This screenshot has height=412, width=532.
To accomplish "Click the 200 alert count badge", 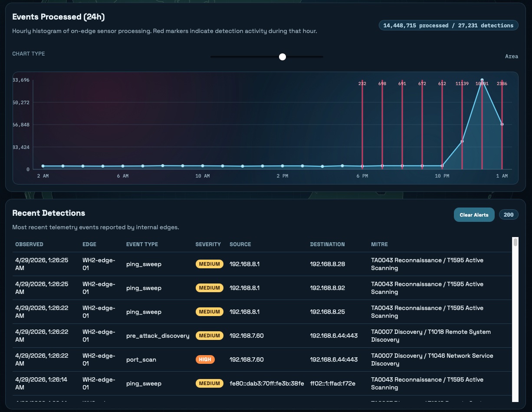I will 509,214.
